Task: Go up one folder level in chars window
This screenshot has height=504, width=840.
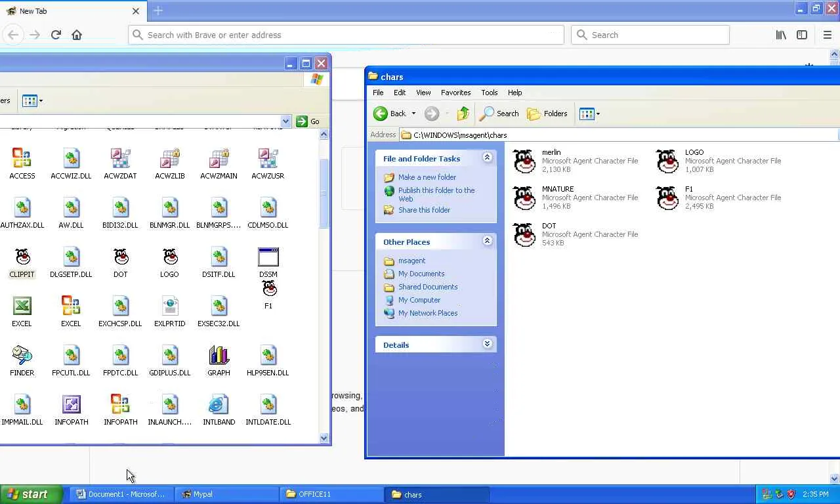Action: [463, 114]
